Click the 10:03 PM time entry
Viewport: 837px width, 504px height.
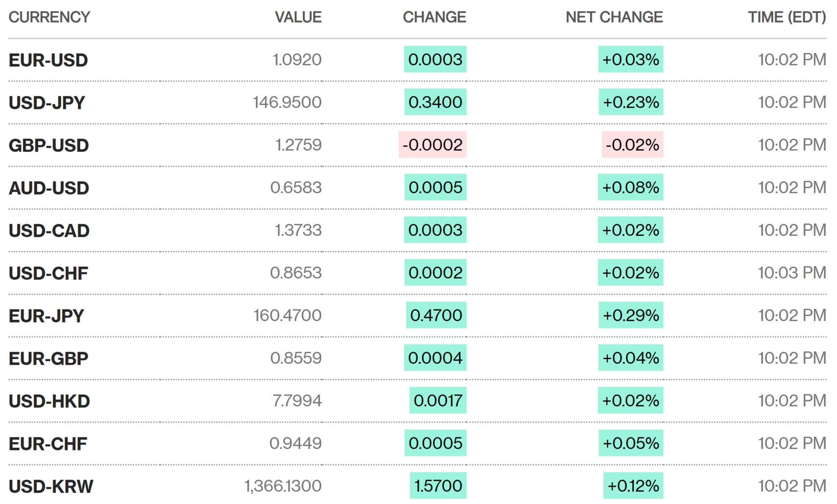coord(792,273)
